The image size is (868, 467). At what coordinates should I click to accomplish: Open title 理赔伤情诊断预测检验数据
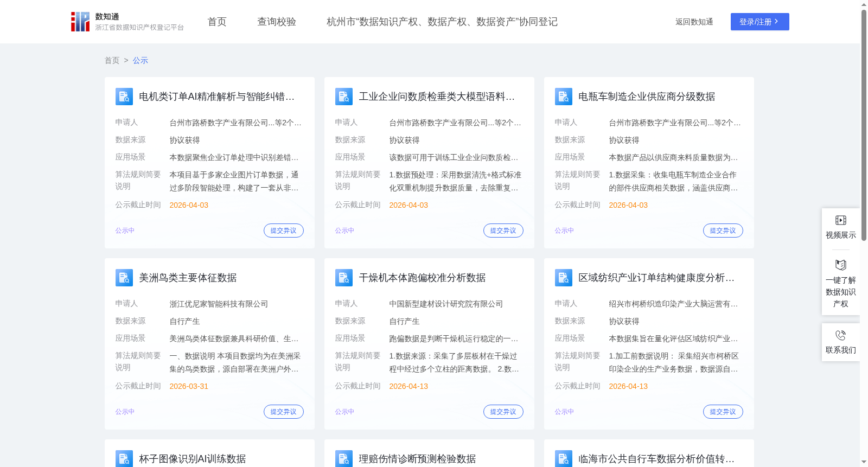pos(417,459)
